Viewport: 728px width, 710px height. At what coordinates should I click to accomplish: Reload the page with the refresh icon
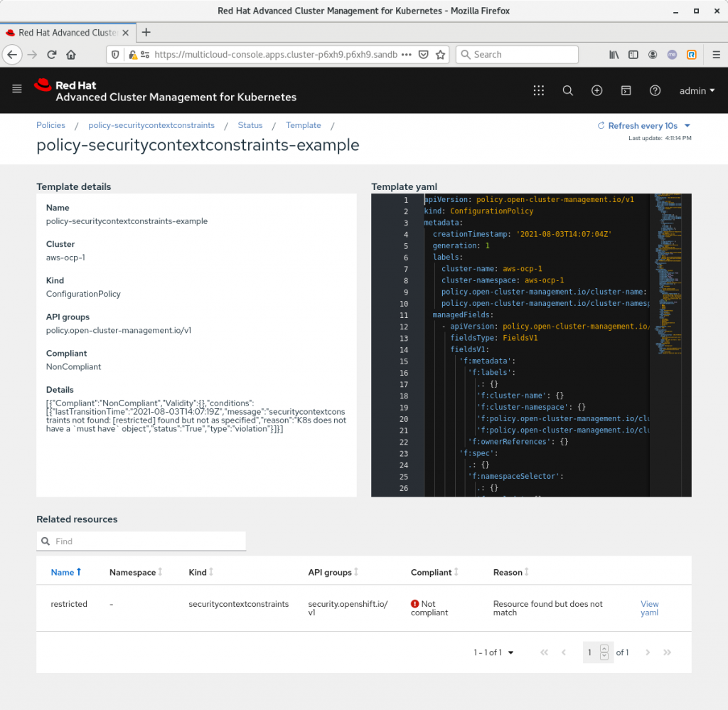click(x=51, y=54)
